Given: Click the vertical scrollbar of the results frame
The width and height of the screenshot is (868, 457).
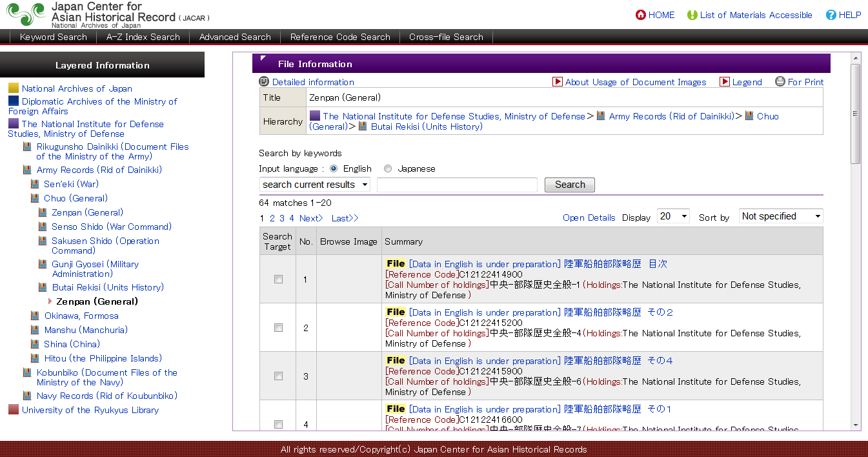Looking at the screenshot, I should 856,114.
